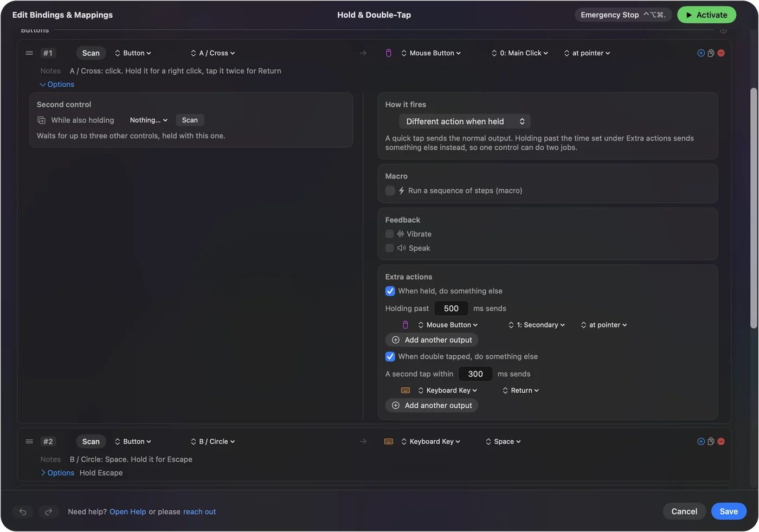Viewport: 759px width, 532px height.
Task: Add a binding after row #1
Action: [701, 53]
